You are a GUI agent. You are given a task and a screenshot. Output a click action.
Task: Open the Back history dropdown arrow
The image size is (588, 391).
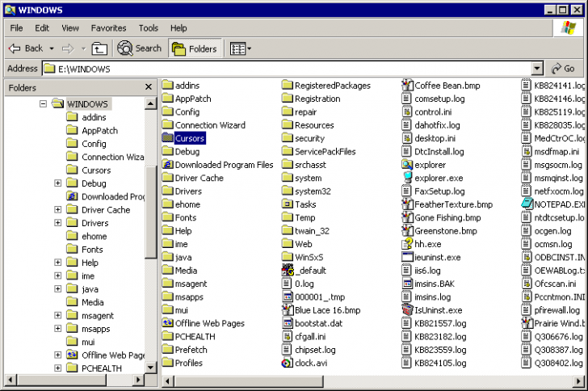pos(52,48)
